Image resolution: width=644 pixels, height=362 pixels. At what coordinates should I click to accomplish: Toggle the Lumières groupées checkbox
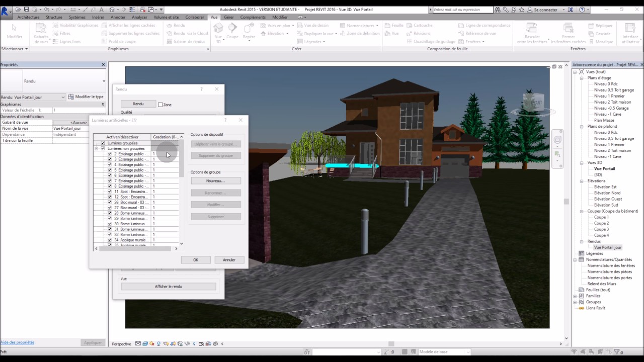tap(103, 143)
